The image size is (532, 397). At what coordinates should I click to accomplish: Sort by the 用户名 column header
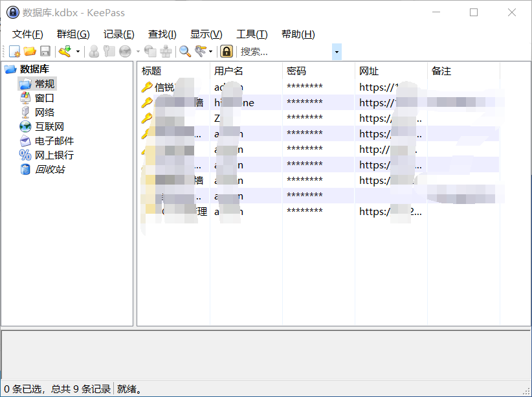(x=247, y=71)
